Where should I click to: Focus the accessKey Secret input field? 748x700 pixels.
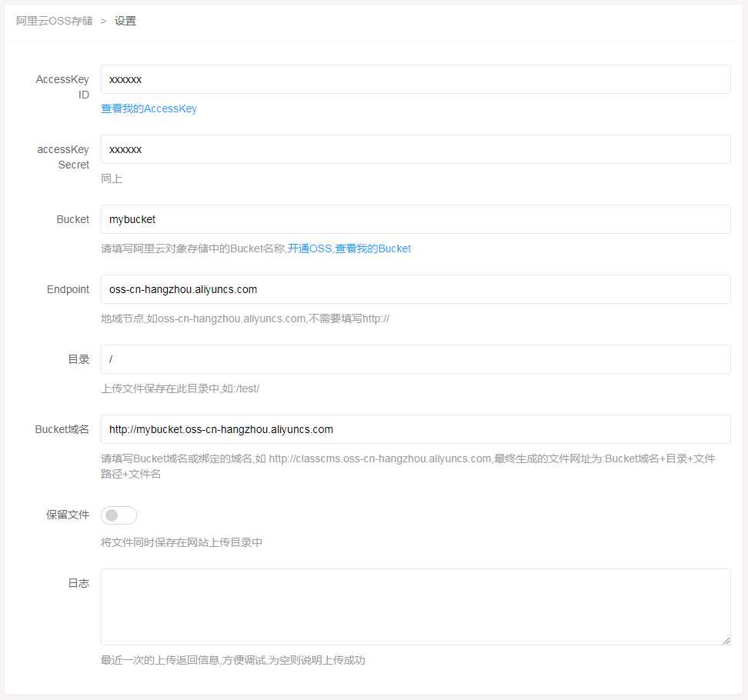tap(416, 149)
